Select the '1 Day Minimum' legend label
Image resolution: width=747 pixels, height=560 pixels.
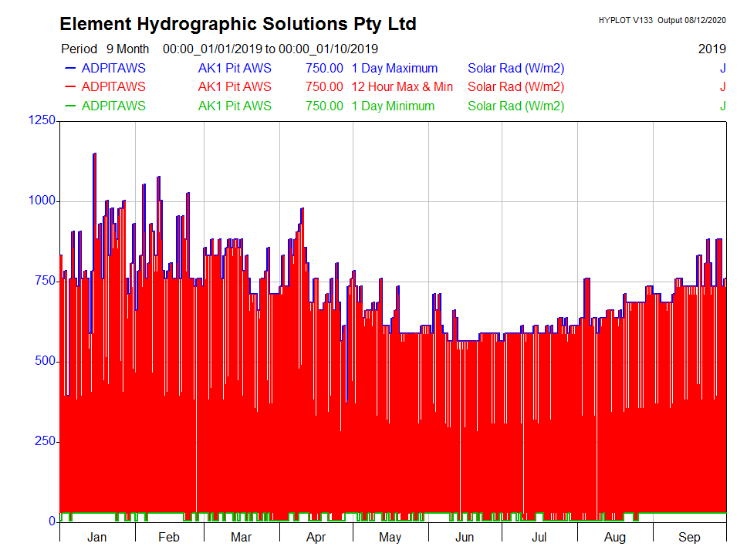393,106
